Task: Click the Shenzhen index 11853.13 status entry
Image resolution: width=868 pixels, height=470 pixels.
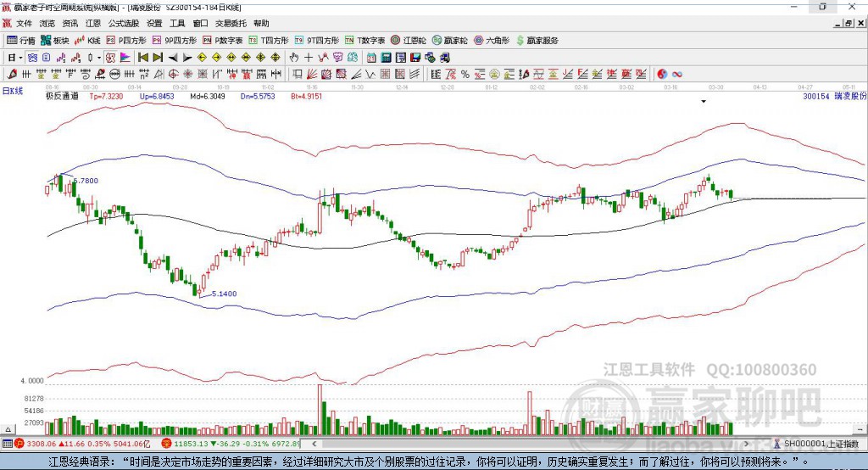Action: [231, 444]
